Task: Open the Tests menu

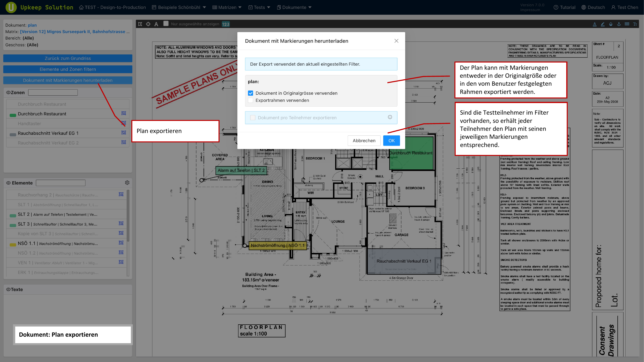Action: coord(259,7)
